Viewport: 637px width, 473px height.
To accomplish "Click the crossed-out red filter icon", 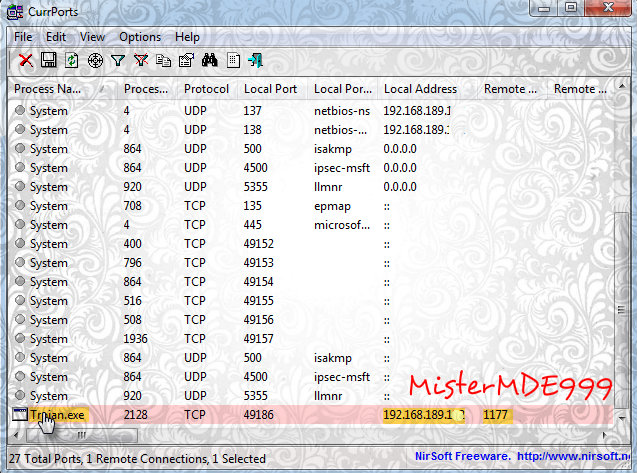I will pos(141,61).
